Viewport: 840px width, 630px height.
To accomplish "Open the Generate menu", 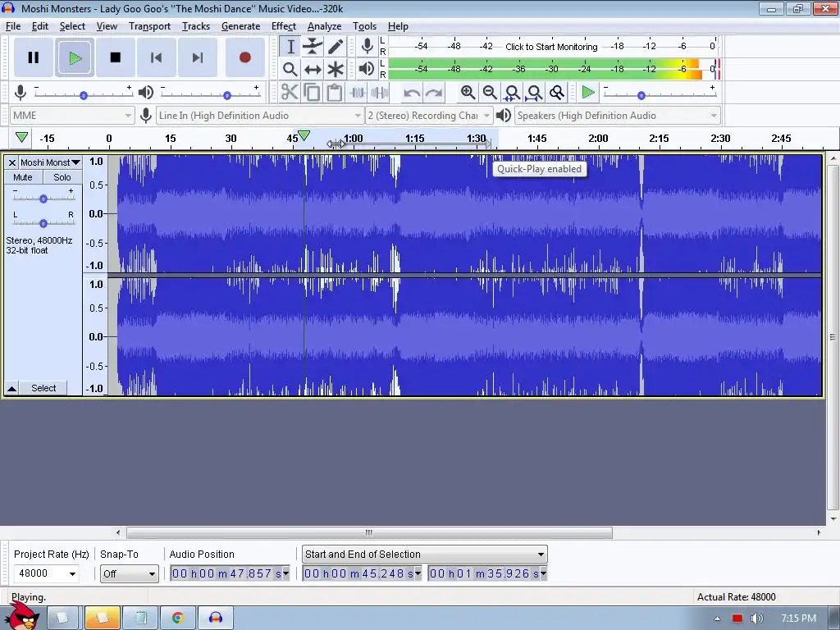I will [x=240, y=26].
